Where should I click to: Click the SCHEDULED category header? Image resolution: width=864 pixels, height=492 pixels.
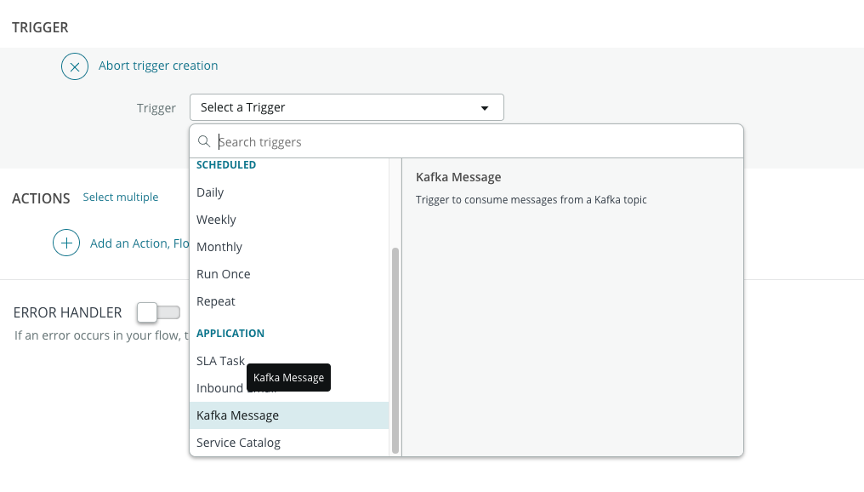coord(226,165)
